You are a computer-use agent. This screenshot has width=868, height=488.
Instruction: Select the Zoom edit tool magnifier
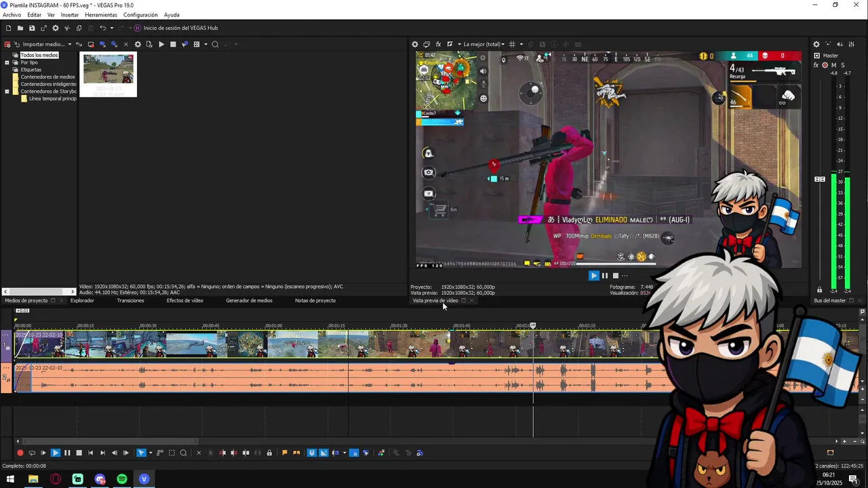tap(183, 453)
